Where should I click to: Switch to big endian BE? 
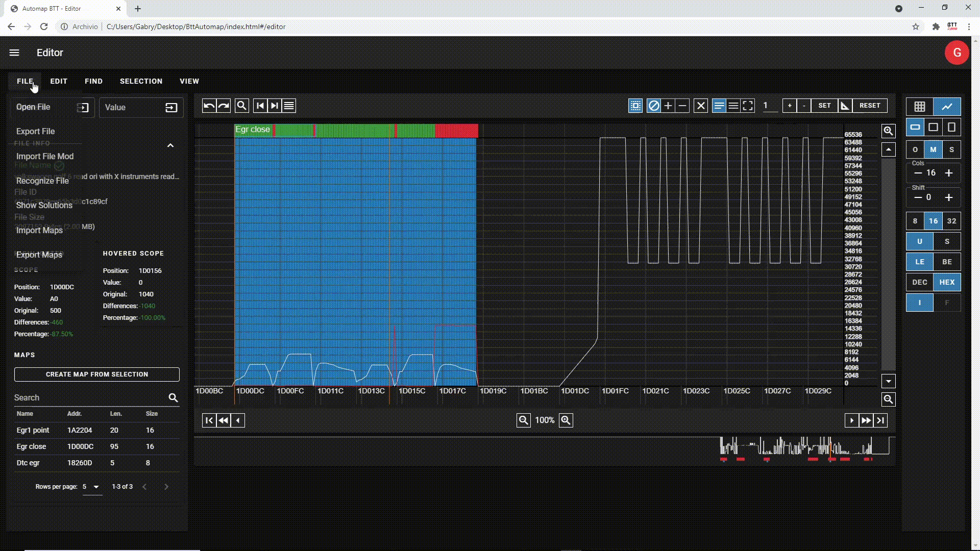click(x=947, y=262)
